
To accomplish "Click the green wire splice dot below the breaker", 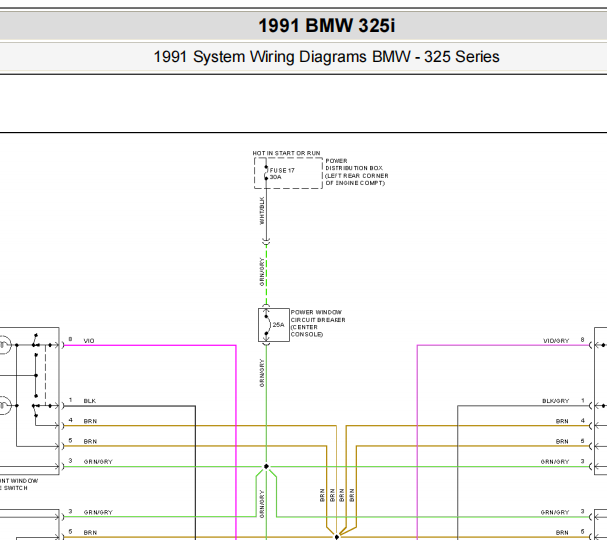I will coord(266,466).
